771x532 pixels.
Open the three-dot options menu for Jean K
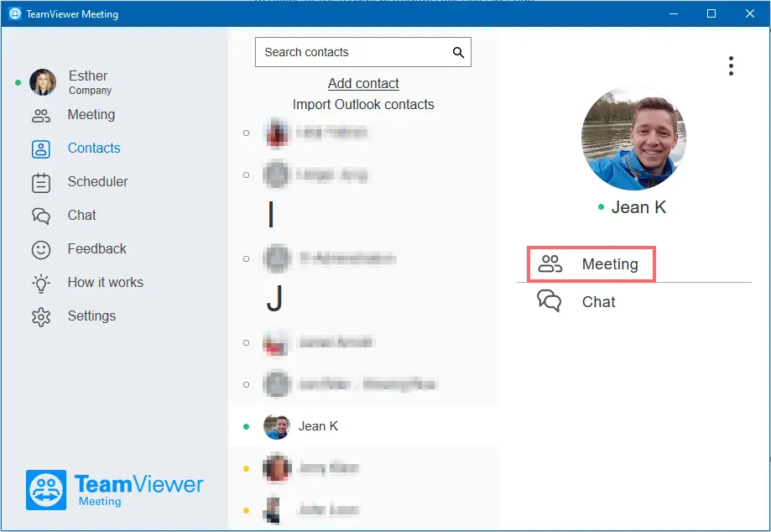pyautogui.click(x=732, y=66)
